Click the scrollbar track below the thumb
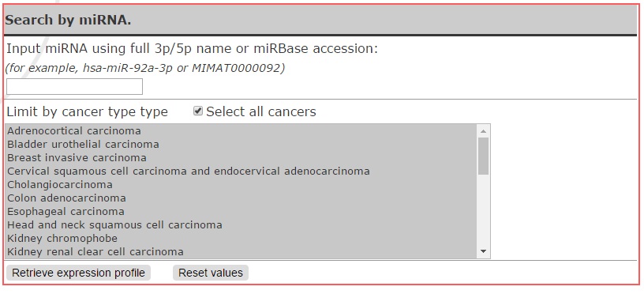Image resolution: width=644 pixels, height=294 pixels. coord(483,209)
